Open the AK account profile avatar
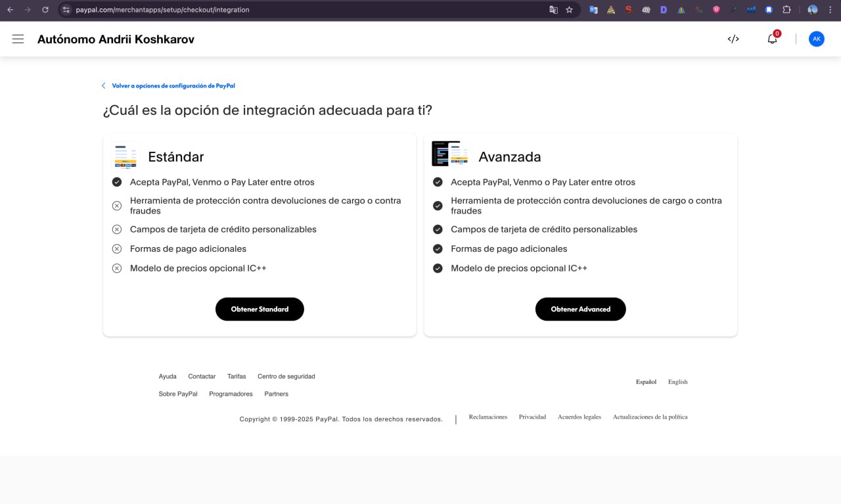The width and height of the screenshot is (841, 504). (x=816, y=39)
